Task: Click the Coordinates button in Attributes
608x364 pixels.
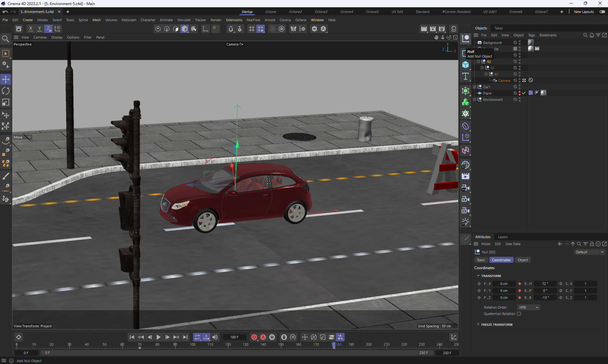Action: click(501, 260)
